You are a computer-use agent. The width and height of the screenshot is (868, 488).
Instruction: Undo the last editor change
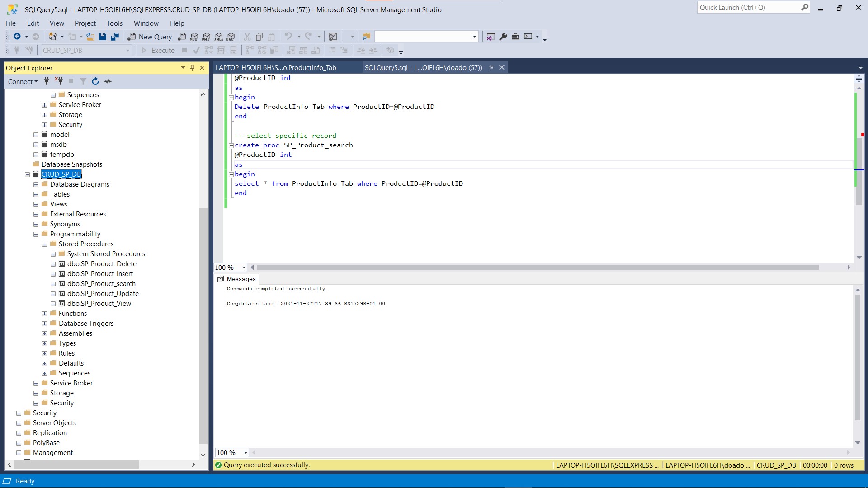click(288, 37)
